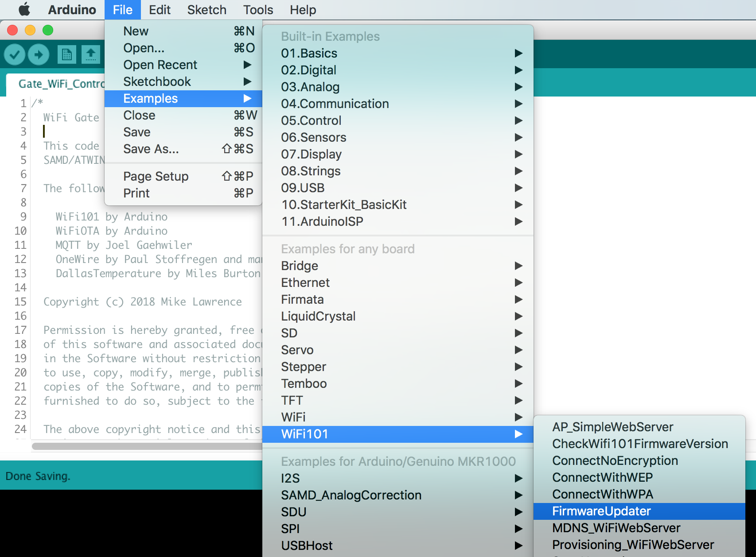Open the USBHost examples submenu
This screenshot has width=756, height=557.
coord(398,545)
